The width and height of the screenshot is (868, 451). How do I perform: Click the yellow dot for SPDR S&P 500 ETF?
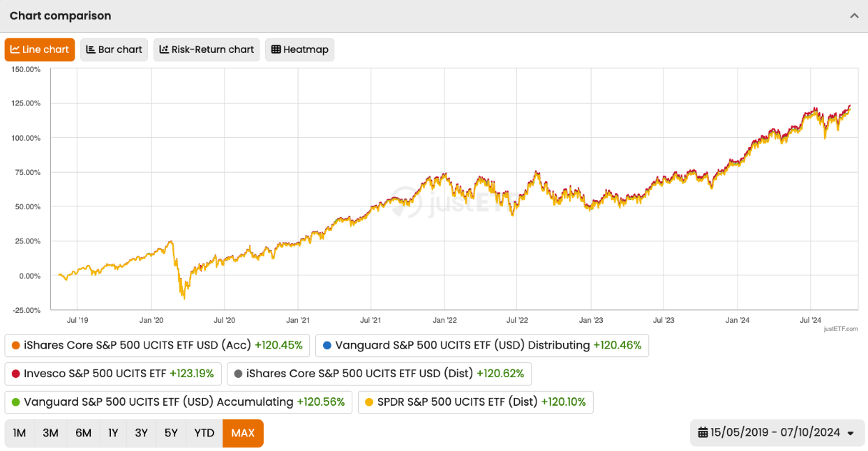pyautogui.click(x=370, y=402)
